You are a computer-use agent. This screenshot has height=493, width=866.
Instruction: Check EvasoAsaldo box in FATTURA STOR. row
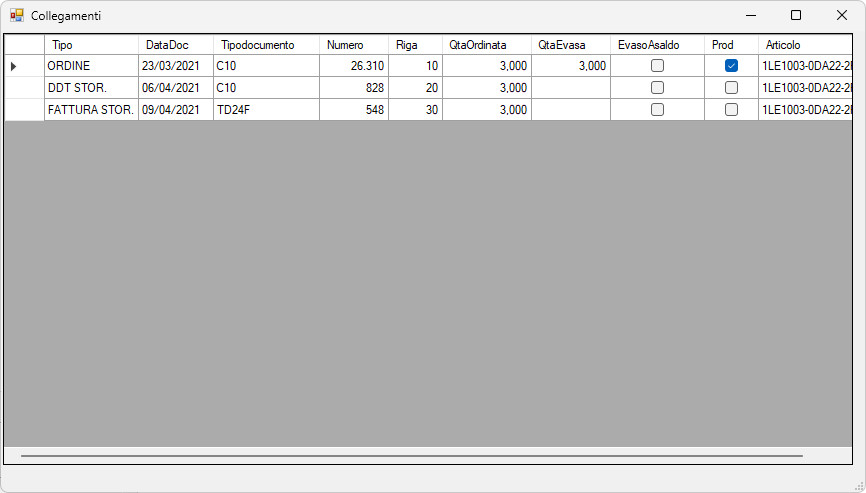[x=657, y=110]
